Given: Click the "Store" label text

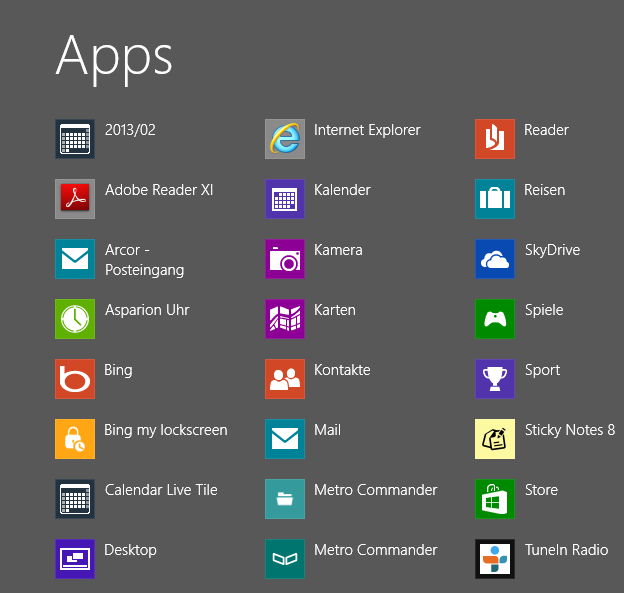Looking at the screenshot, I should 541,490.
